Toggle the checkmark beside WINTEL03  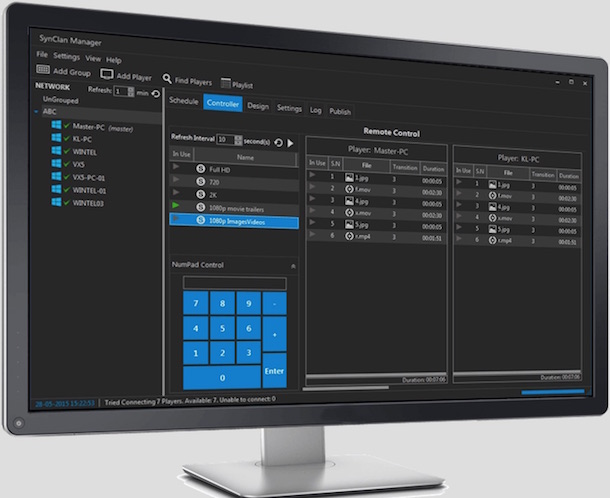click(67, 202)
